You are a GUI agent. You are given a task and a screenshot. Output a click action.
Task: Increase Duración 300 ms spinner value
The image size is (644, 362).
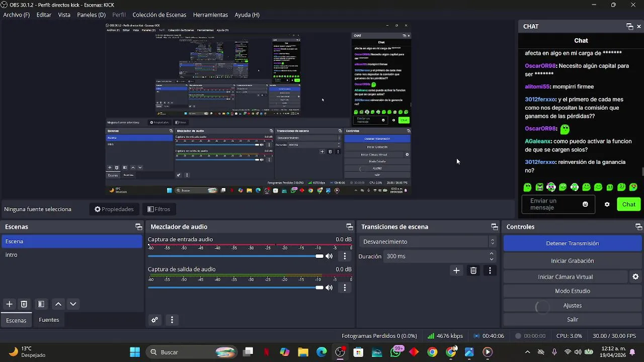(x=492, y=254)
